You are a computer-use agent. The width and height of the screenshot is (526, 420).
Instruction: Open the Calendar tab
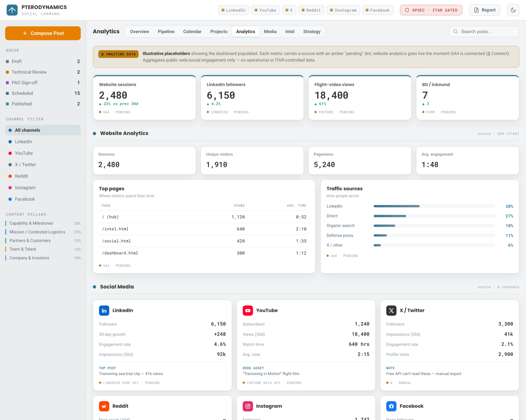point(192,32)
